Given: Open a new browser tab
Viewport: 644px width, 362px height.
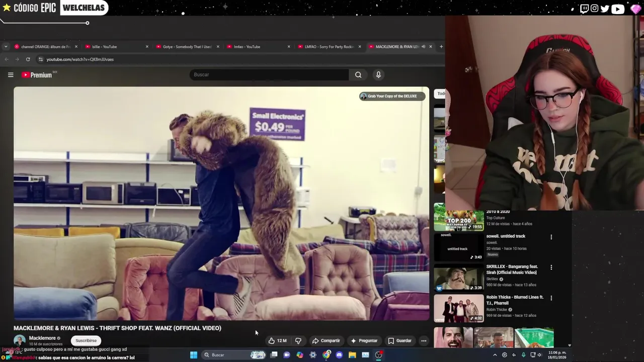Looking at the screenshot, I should tap(441, 47).
